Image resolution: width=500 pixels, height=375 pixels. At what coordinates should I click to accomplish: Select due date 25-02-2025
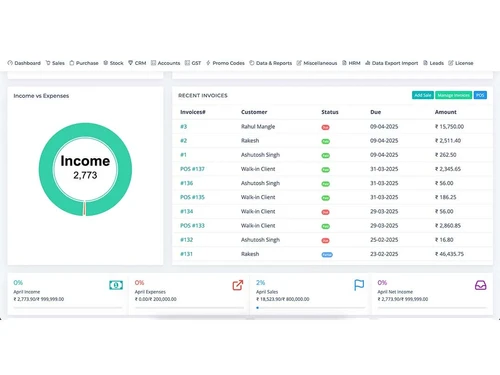click(384, 240)
